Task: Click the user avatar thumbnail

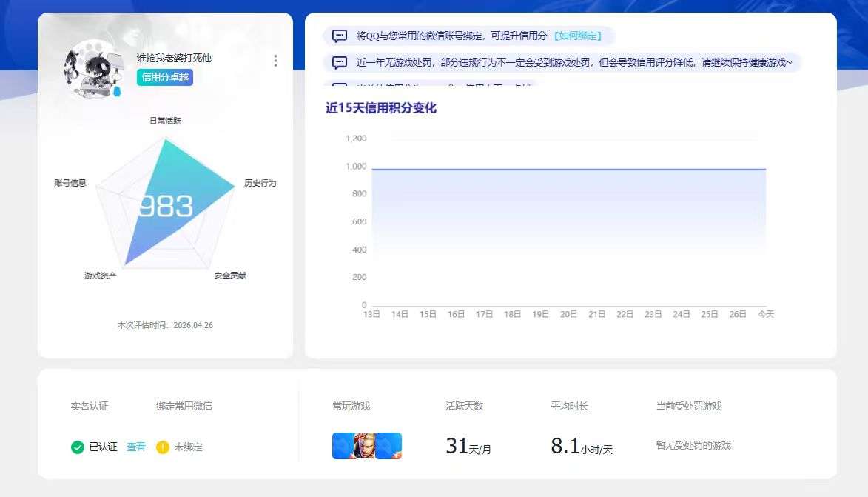Action: click(x=90, y=72)
